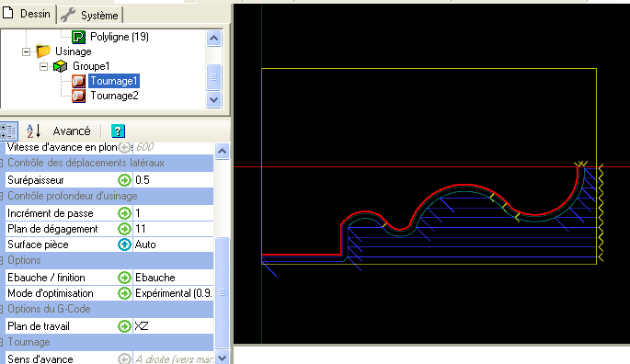Open the Système tab

(x=89, y=16)
